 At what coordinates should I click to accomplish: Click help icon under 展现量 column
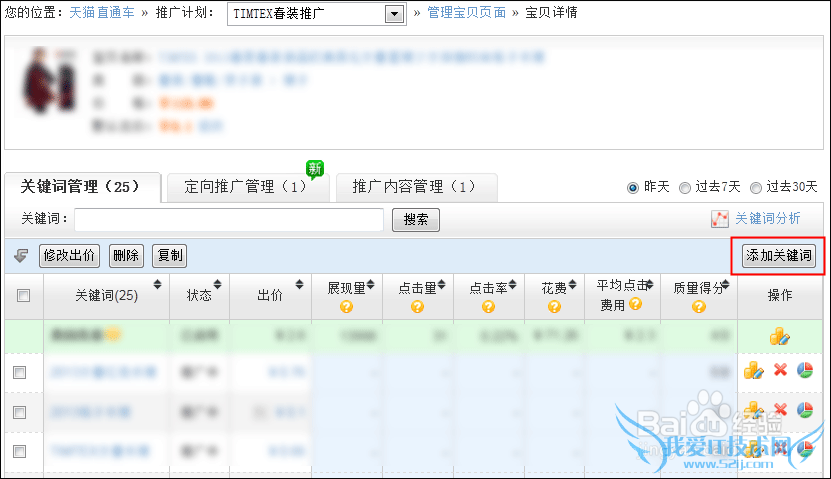tap(347, 307)
